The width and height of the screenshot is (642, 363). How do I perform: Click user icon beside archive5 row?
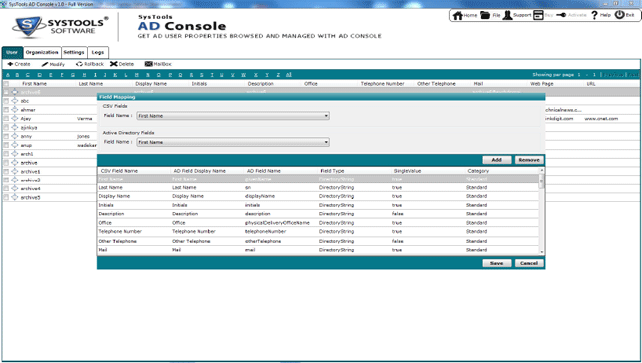[15, 197]
